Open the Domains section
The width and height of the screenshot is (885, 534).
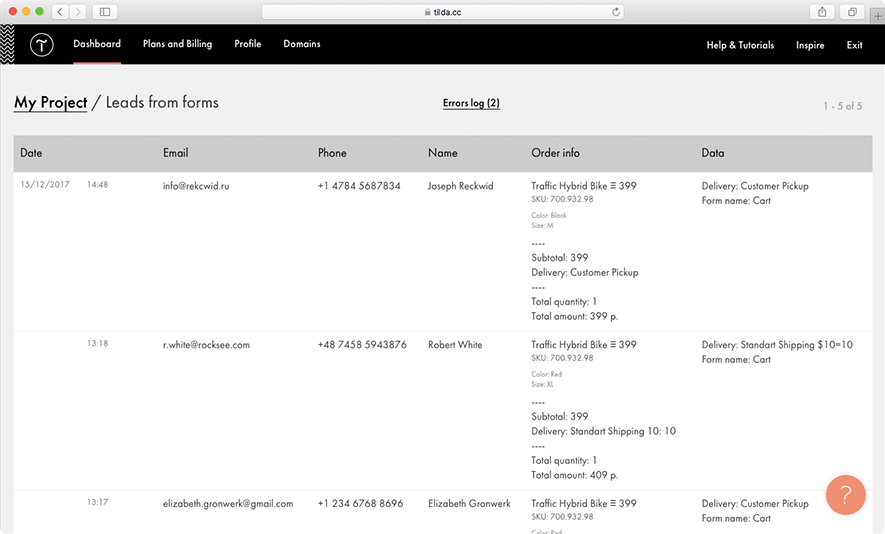(x=302, y=44)
